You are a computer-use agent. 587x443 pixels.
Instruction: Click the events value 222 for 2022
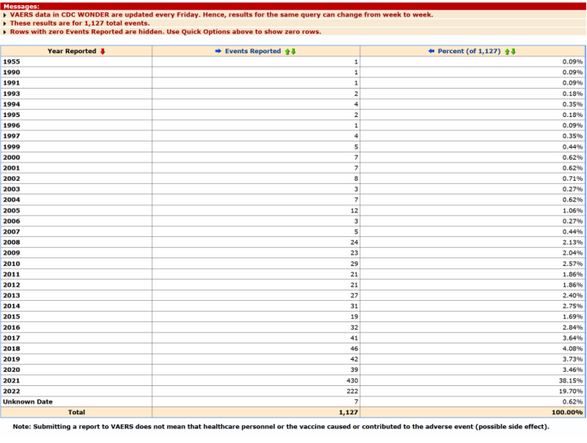click(x=352, y=391)
